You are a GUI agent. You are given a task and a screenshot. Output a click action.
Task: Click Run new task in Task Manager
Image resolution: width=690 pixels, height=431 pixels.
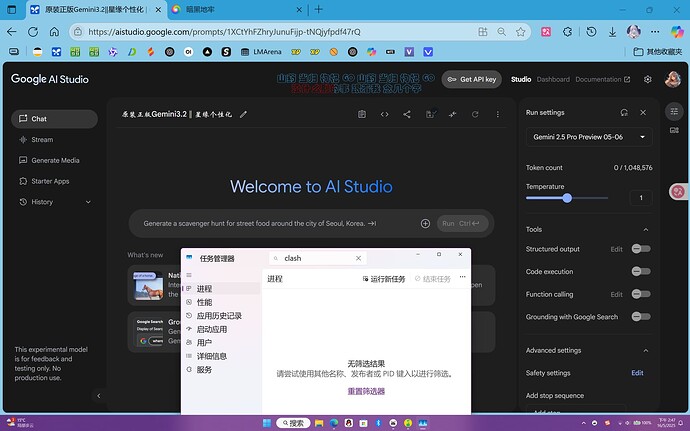pyautogui.click(x=384, y=279)
